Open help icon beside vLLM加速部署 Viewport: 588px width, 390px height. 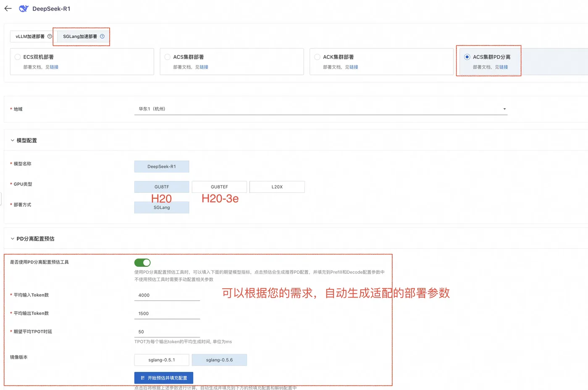point(50,37)
